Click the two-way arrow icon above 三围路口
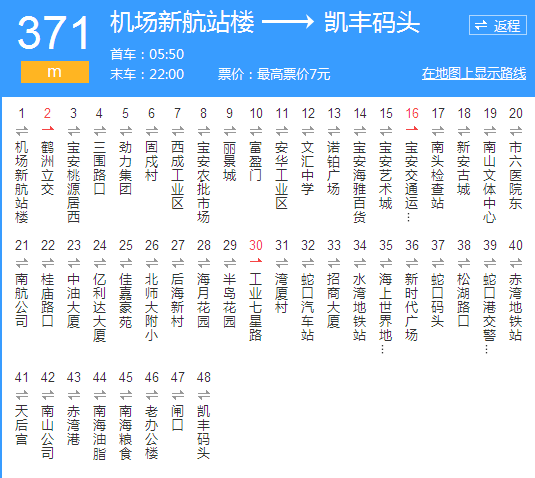Screen dimensions: 535x478 pos(100,131)
